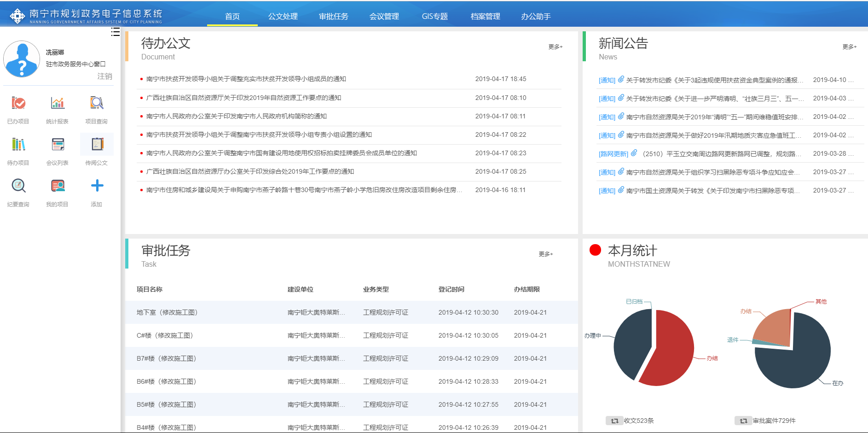This screenshot has width=868, height=433.
Task: Switch to the 公文处理 tab
Action: [x=283, y=17]
